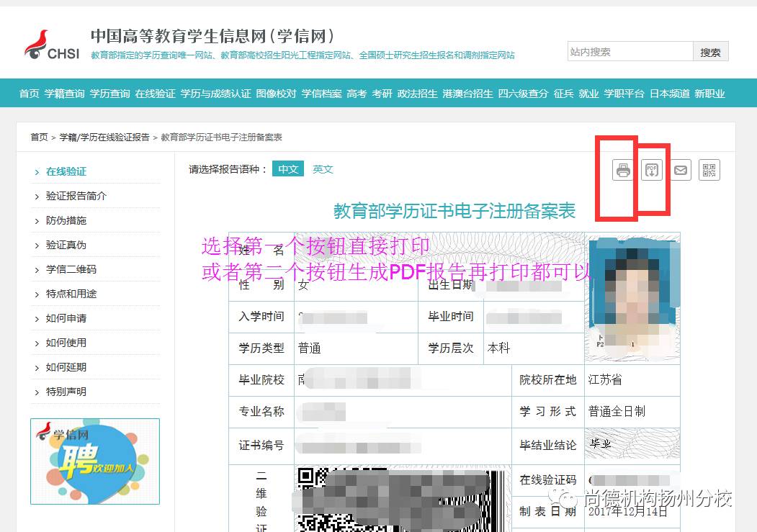Click the 搜索 button
The width and height of the screenshot is (757, 532).
point(711,52)
